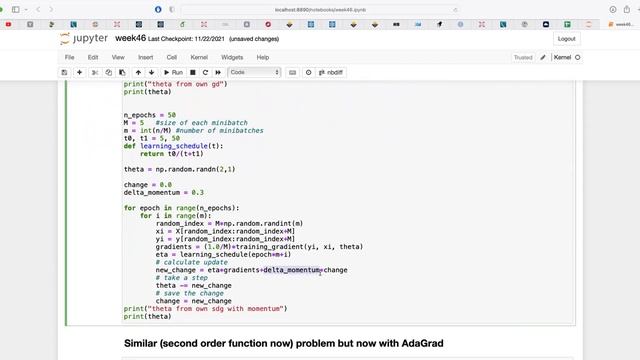Viewport: 640px width, 360px height.
Task: Insert a cell below with the plus icon
Action: click(80, 72)
